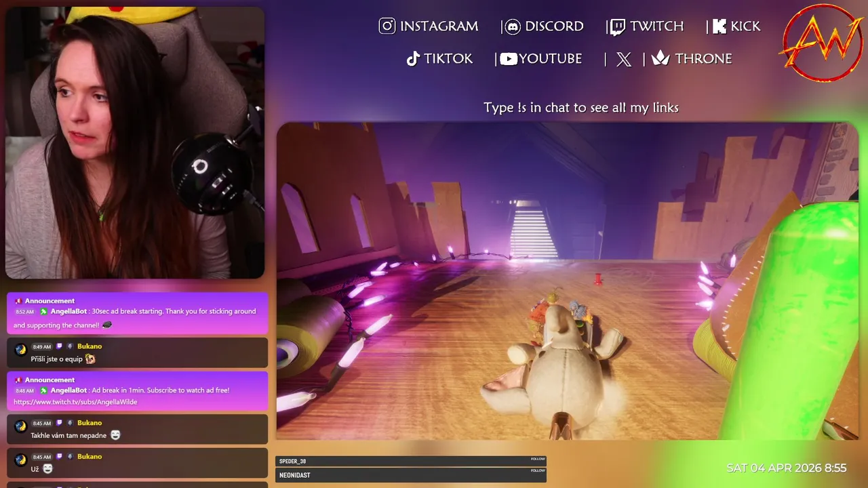The image size is (868, 488).
Task: Click the Instagram camera icon
Action: click(x=387, y=26)
